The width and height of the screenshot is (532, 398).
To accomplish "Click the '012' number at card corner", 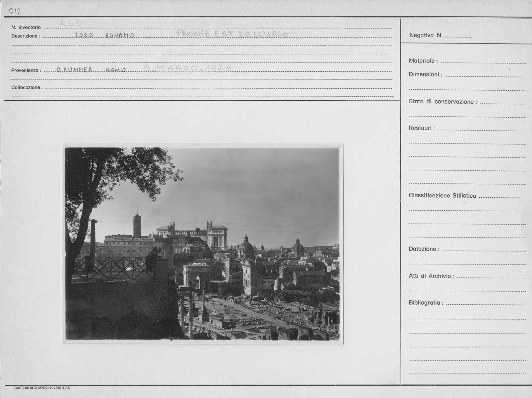I will 15,11.
